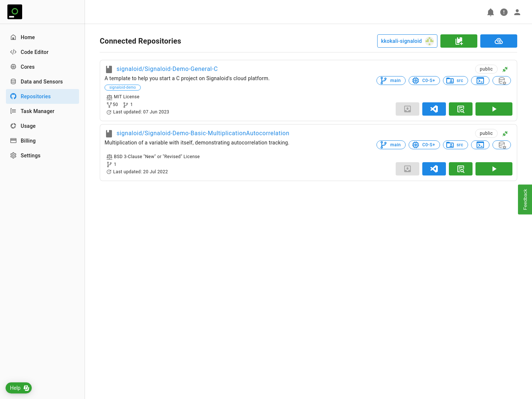Screen dimensions: 532x399
Task: Change the C0-S+ core for MultiplicationAutocorrelation
Action: (424, 145)
